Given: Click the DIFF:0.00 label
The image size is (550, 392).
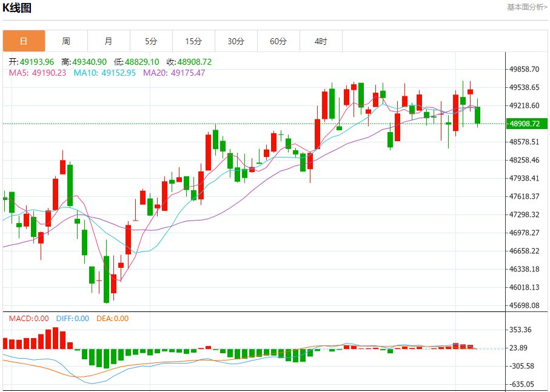Looking at the screenshot, I should click(73, 319).
